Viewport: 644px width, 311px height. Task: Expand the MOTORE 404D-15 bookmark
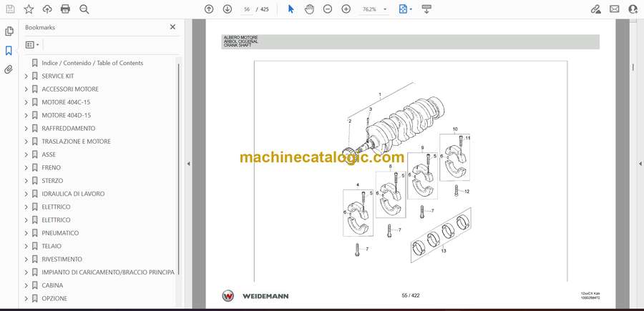click(26, 115)
